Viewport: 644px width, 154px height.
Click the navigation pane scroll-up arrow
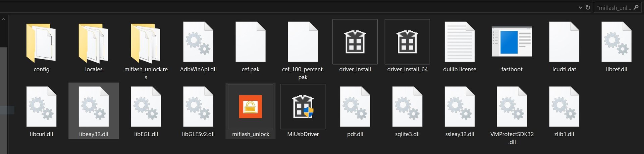pyautogui.click(x=3, y=19)
